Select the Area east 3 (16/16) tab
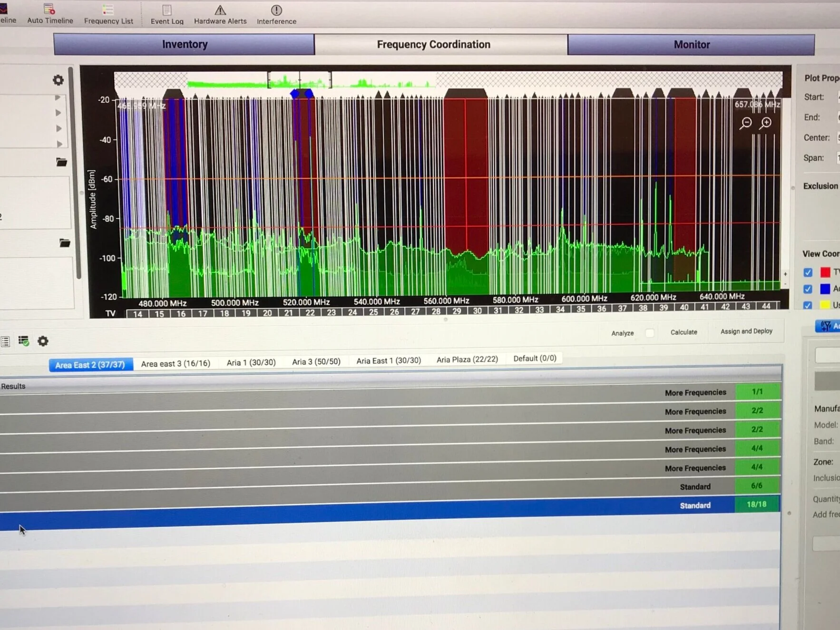Screen dimensions: 840x630 pyautogui.click(x=176, y=363)
